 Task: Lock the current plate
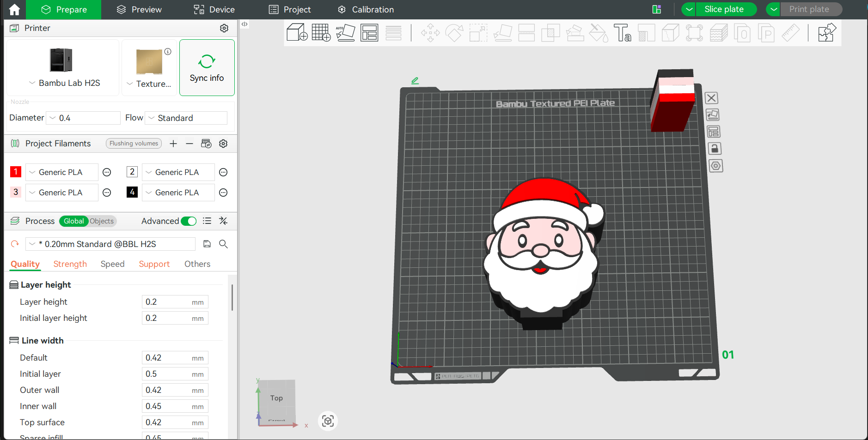(715, 148)
